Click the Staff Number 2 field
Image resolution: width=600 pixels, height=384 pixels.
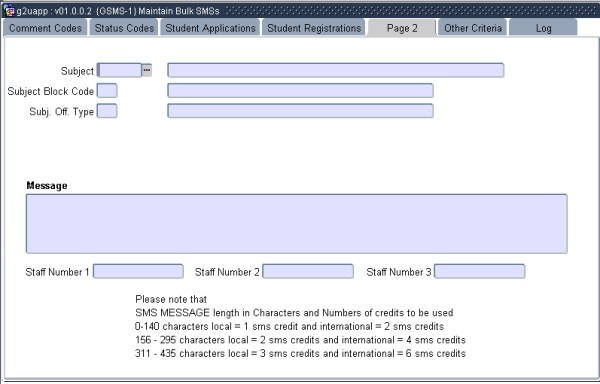[x=308, y=272]
